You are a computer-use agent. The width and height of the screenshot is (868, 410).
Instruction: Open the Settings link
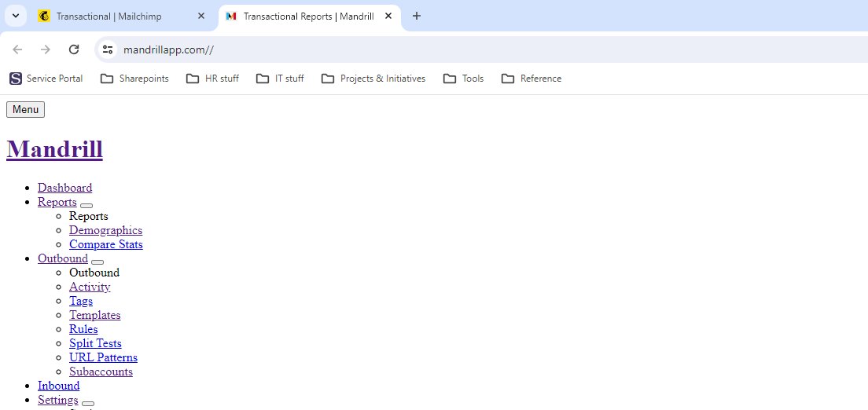(x=57, y=400)
